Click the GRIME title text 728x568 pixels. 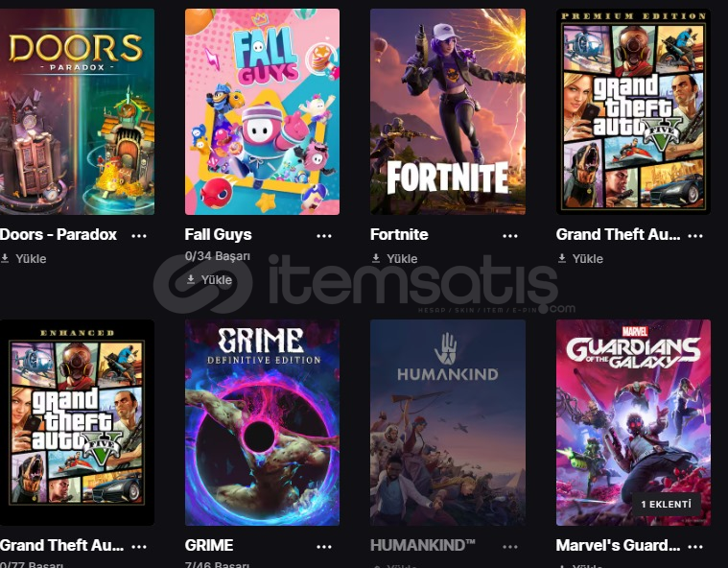(209, 545)
